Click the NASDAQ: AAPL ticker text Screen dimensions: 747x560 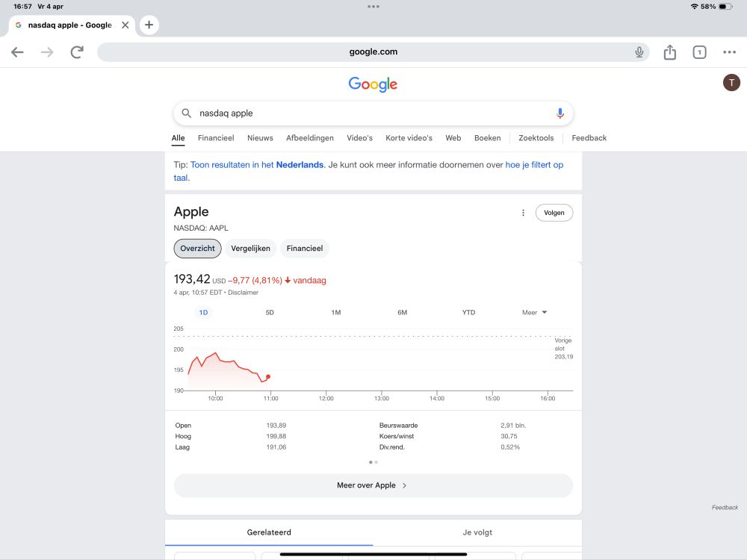point(200,228)
